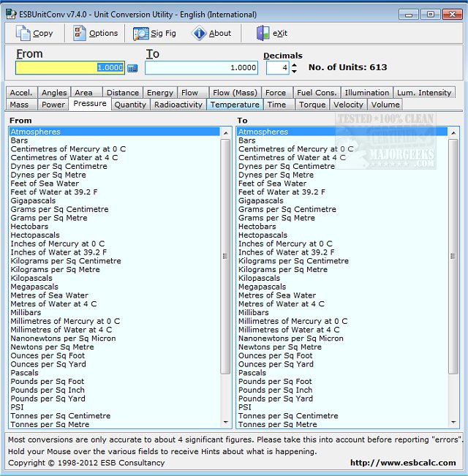
Task: Click the To list scrollbar thumb
Action: pos(453,256)
